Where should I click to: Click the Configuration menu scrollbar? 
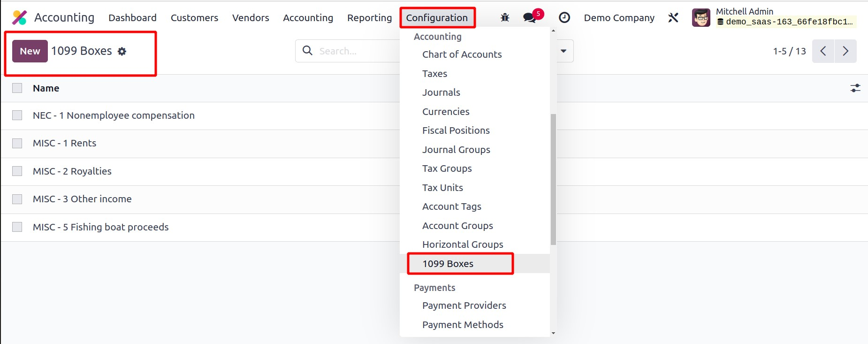click(553, 178)
